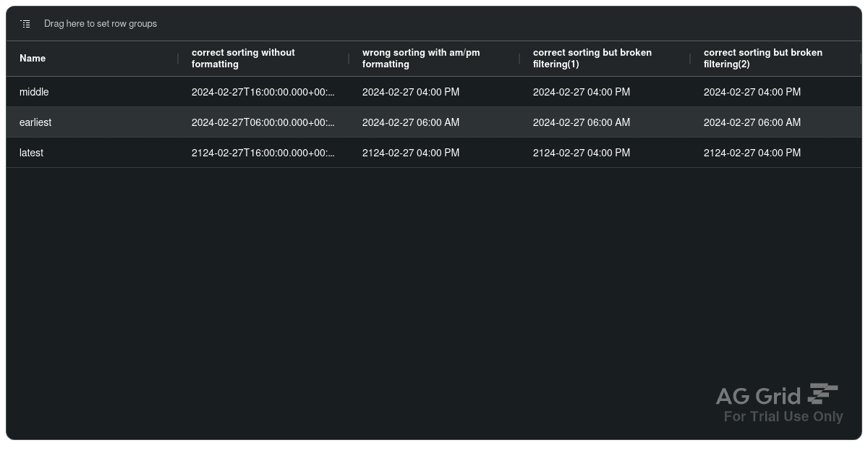
Task: Select the 'earliest' name cell
Action: point(92,122)
